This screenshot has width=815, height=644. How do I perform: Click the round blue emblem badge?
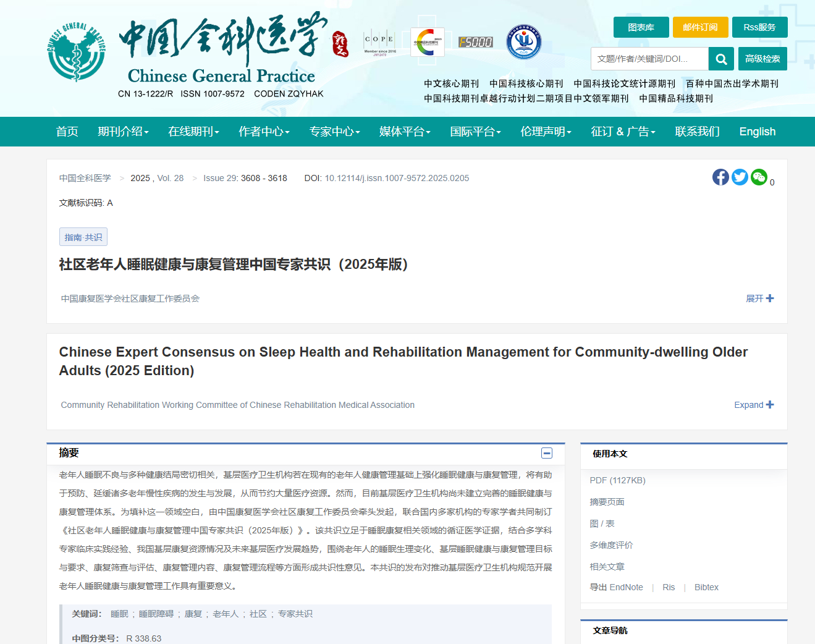click(523, 42)
